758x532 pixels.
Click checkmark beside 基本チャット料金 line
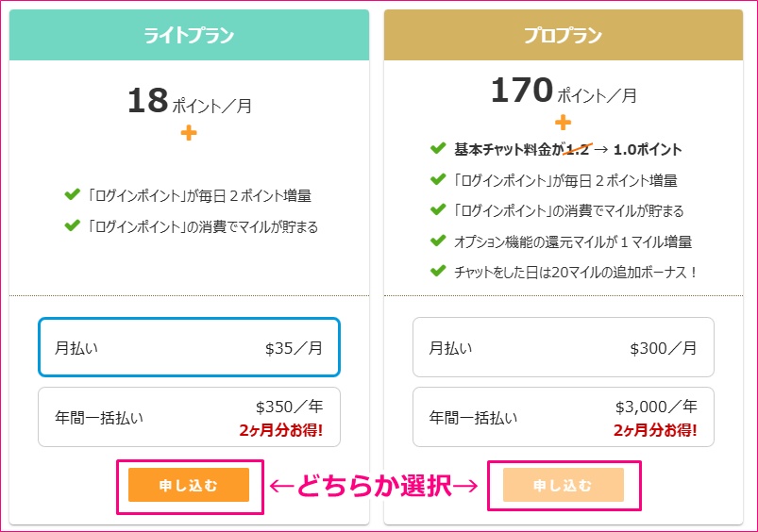click(x=437, y=149)
